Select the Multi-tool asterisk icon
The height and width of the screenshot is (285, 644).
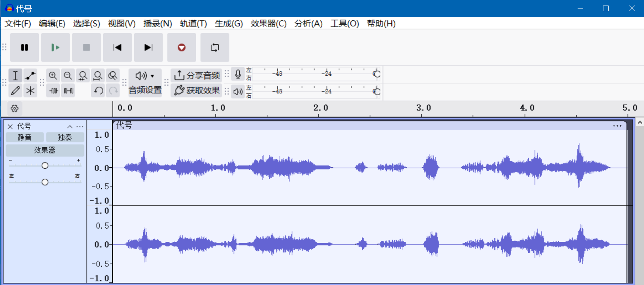click(30, 90)
